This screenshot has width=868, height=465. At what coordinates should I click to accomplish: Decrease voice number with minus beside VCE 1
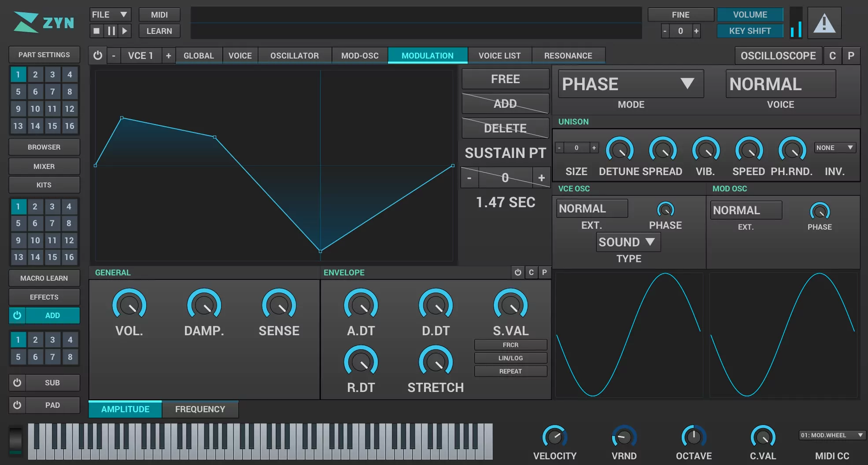pos(114,55)
